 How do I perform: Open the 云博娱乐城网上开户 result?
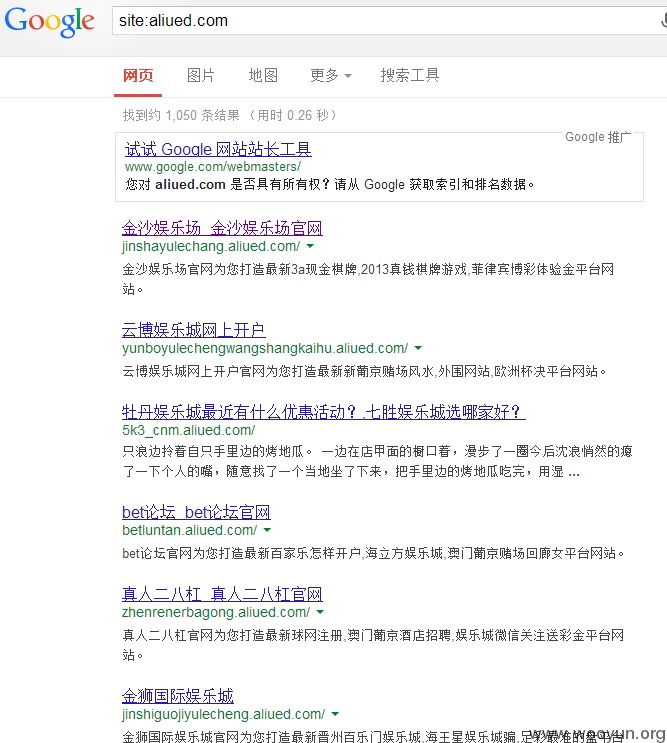[x=193, y=330]
